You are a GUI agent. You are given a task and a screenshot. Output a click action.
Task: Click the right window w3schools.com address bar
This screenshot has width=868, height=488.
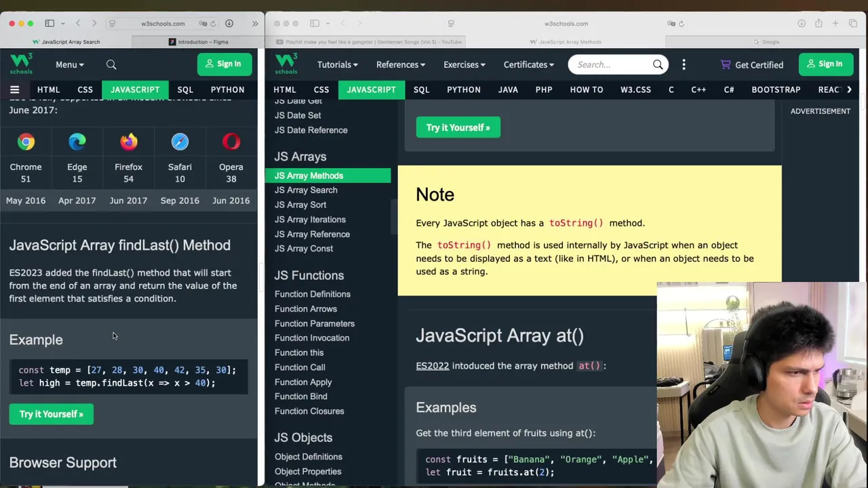pos(566,23)
